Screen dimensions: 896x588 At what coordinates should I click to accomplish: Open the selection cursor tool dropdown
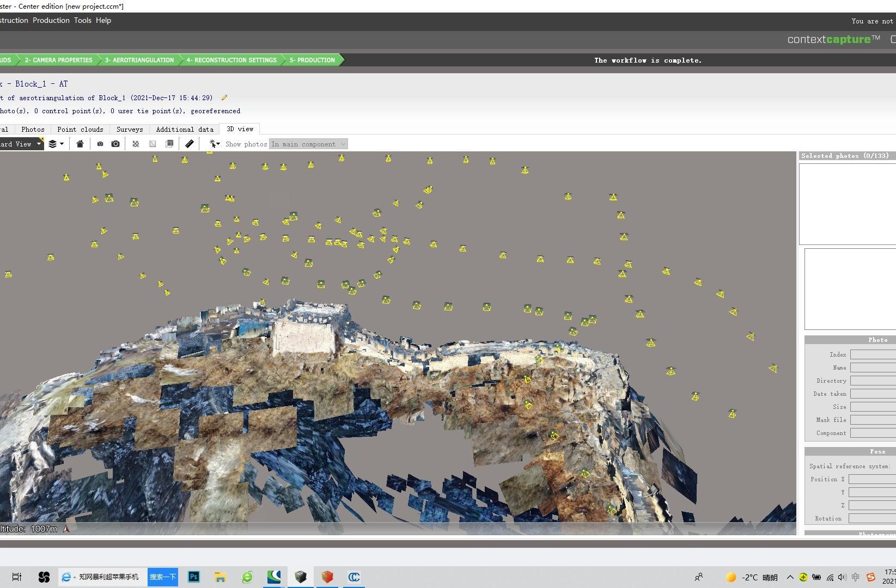point(215,144)
